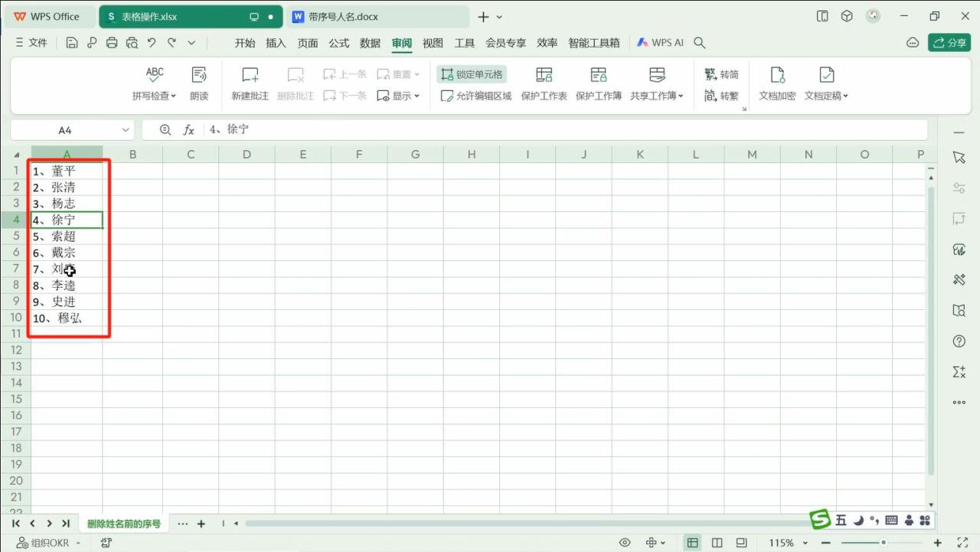This screenshot has width=980, height=552.
Task: Open the 文件 menu
Action: click(x=32, y=43)
